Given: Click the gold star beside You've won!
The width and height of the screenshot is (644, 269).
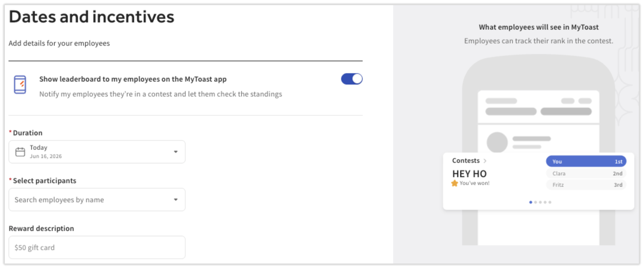Looking at the screenshot, I should pos(455,183).
